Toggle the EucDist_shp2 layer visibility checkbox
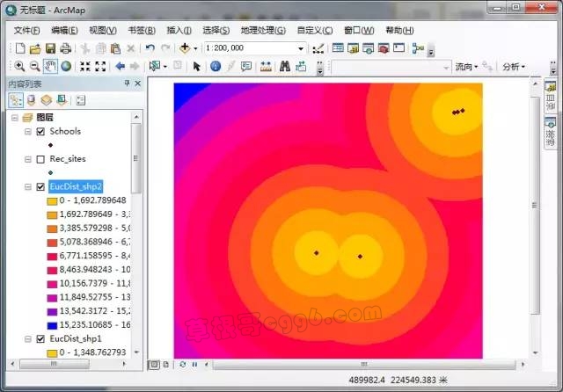The width and height of the screenshot is (563, 392). click(40, 187)
